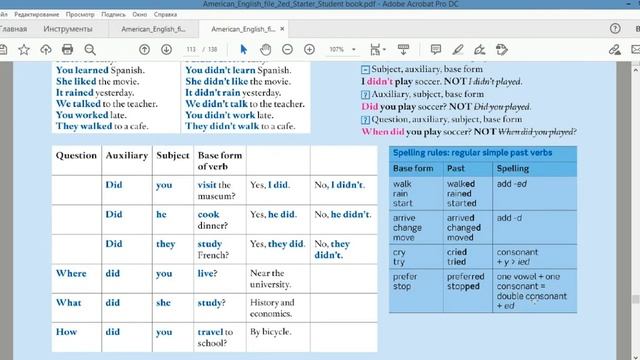This screenshot has height=360, width=640.
Task: Open the Просмотр menu
Action: pyautogui.click(x=80, y=14)
